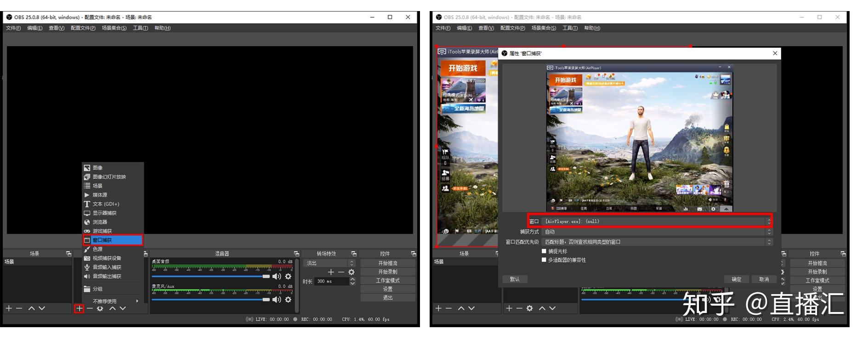Add a scene with plus icon in left OBS window
This screenshot has width=868, height=341.
coord(8,308)
